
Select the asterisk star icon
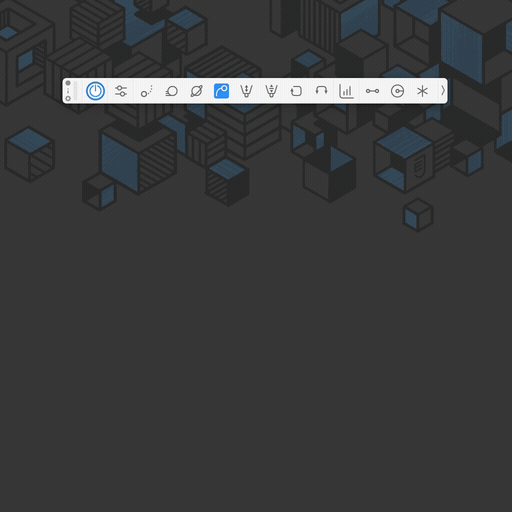point(422,91)
